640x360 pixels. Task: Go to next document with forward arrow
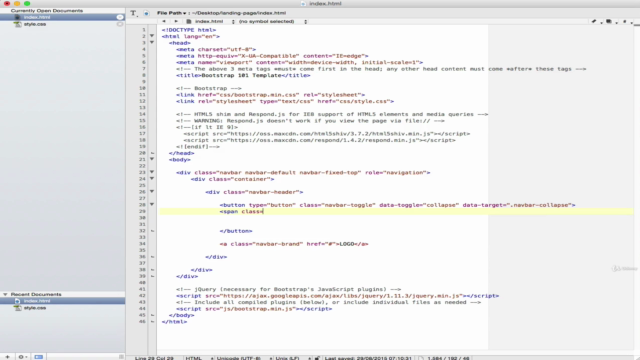click(x=176, y=21)
